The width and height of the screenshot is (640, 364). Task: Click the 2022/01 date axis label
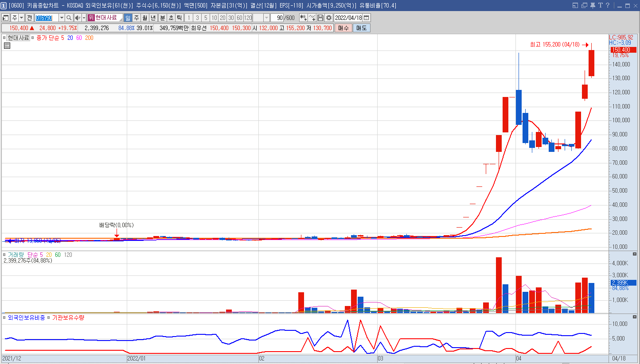click(x=137, y=358)
